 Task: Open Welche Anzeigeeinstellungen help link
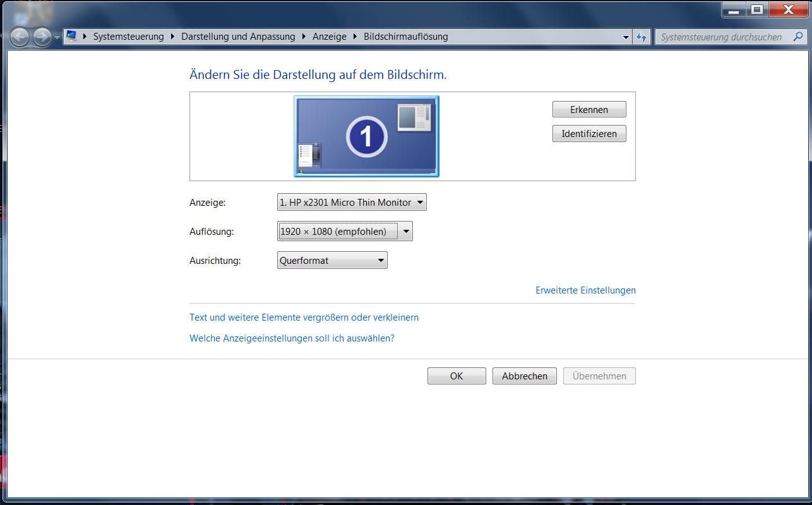click(292, 338)
